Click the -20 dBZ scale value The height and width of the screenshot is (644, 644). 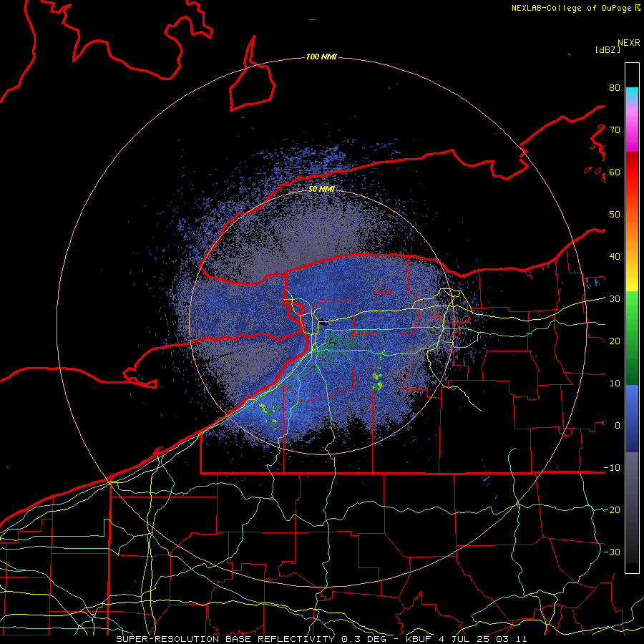pyautogui.click(x=612, y=510)
